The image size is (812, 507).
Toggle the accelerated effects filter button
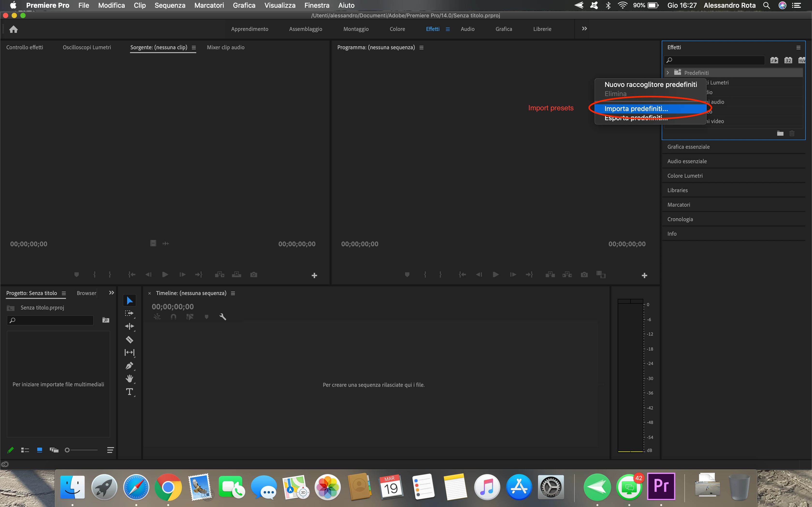click(774, 60)
